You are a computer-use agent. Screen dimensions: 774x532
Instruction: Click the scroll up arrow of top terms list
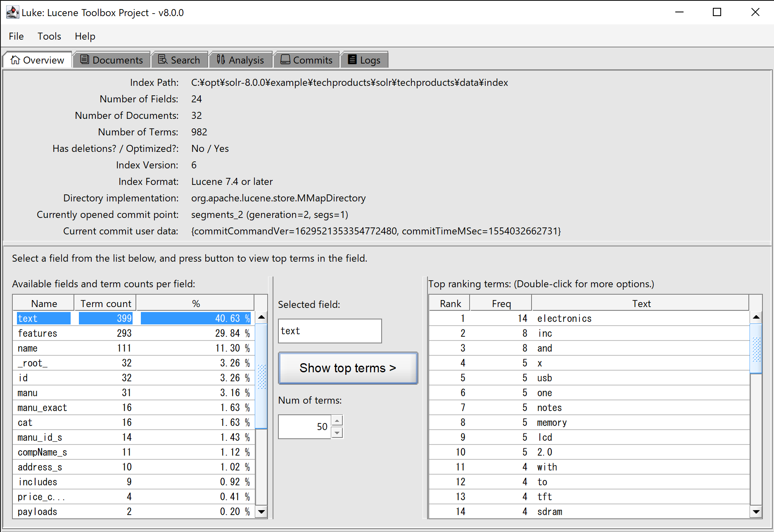(756, 317)
